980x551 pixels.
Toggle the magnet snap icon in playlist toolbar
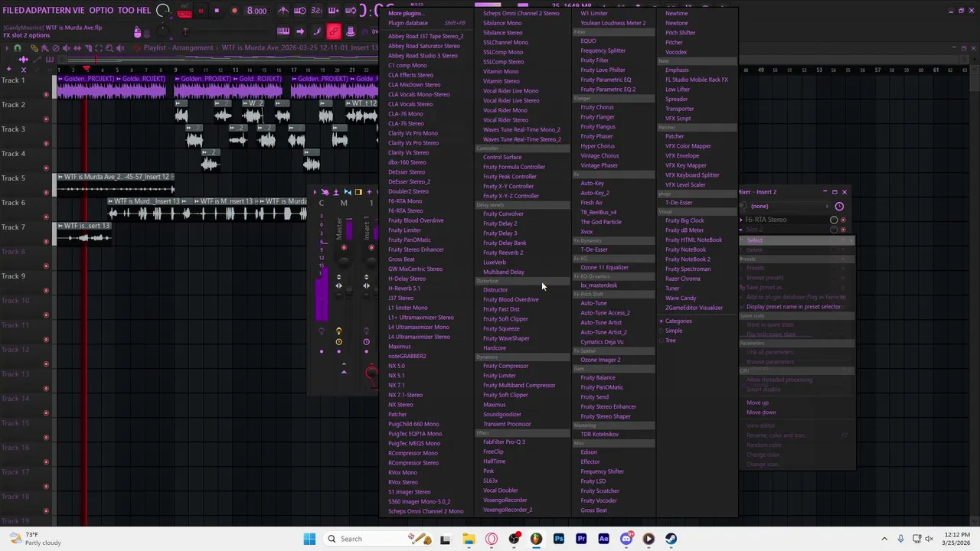[x=17, y=48]
